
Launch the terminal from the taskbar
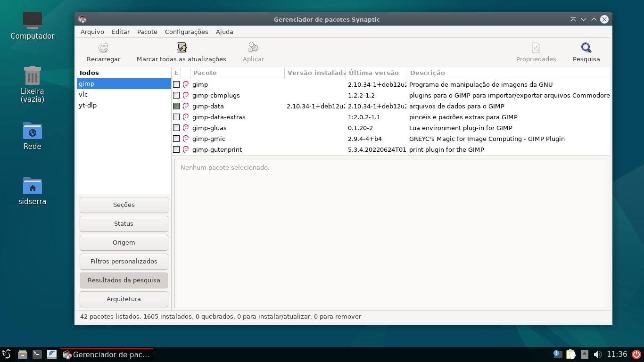(x=37, y=354)
